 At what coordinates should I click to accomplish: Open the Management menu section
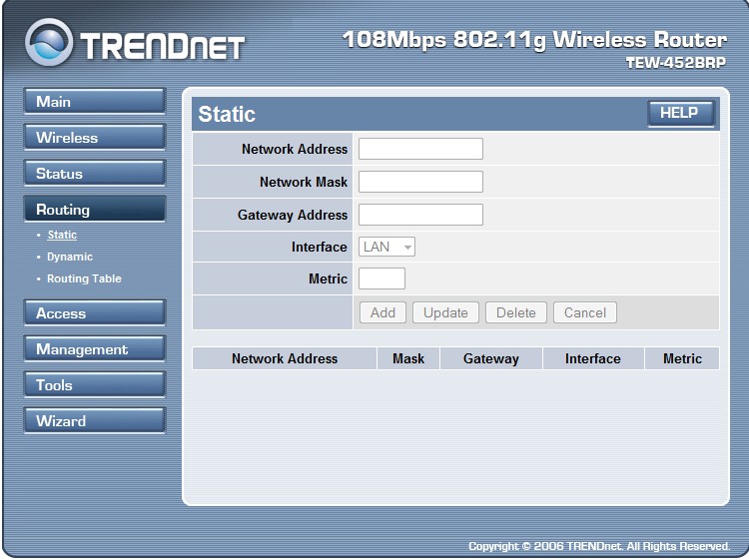point(95,348)
